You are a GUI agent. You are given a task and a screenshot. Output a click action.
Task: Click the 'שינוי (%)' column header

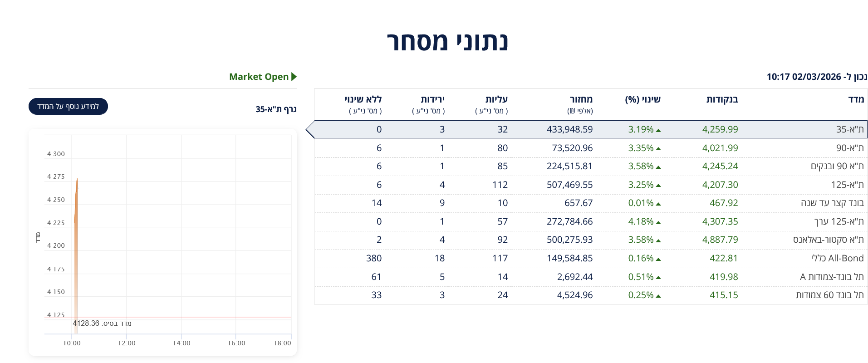(642, 99)
